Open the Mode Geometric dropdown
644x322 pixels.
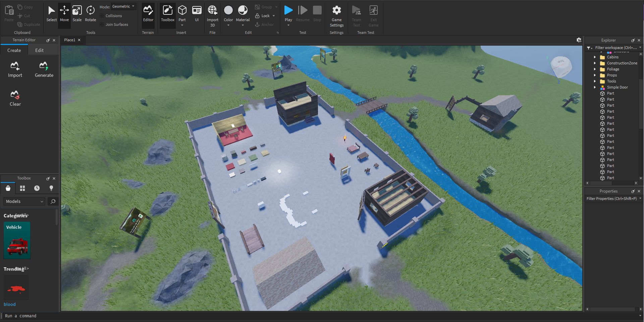click(x=123, y=6)
